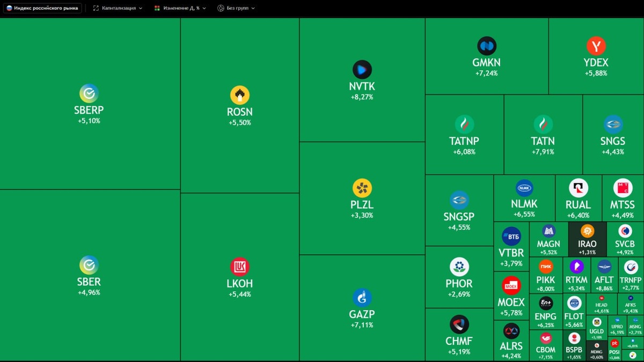Click the +6,55% value in NLMK tile
644x362 pixels.
point(524,214)
